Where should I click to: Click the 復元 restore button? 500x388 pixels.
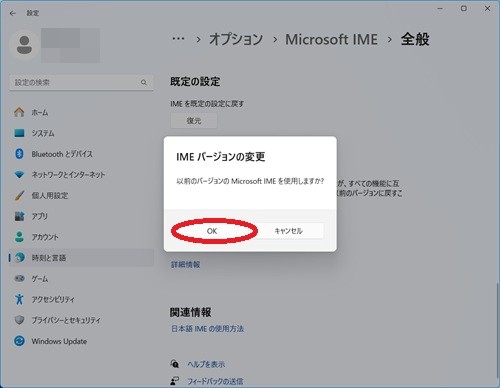pyautogui.click(x=194, y=120)
